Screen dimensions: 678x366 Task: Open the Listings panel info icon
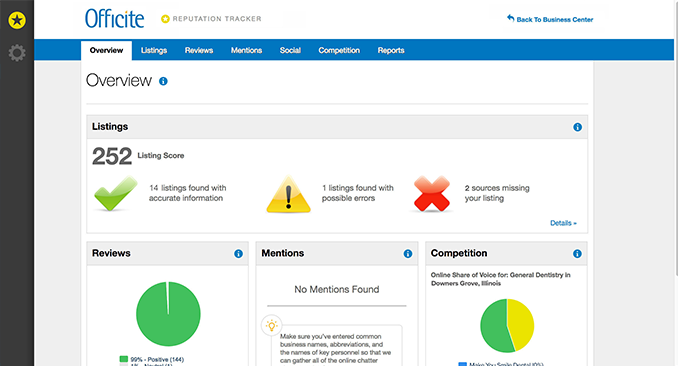(x=577, y=127)
